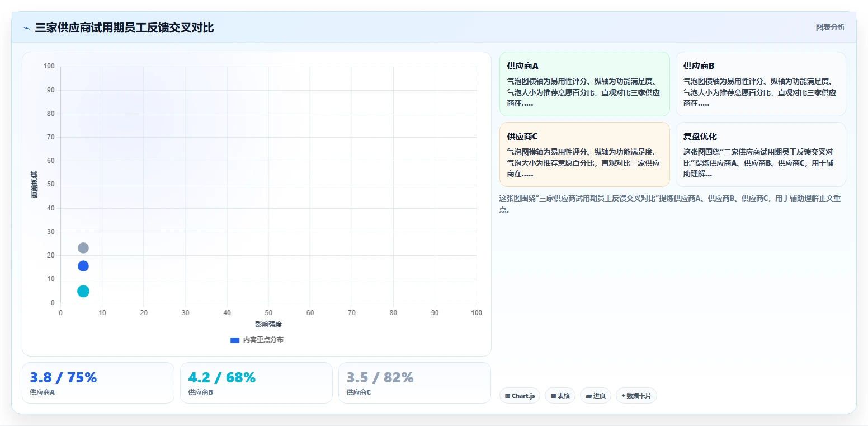Open the 供应商C orange info card
This screenshot has width=868, height=426.
coord(584,155)
